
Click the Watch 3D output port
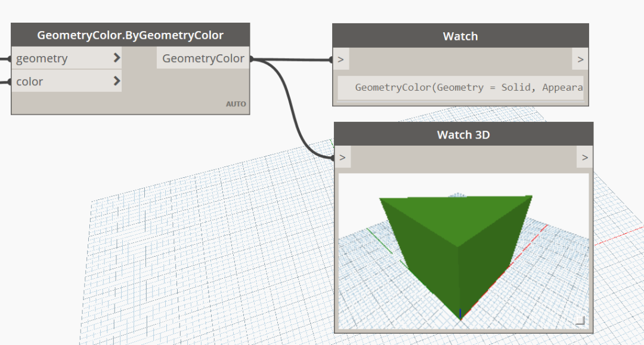click(x=585, y=157)
